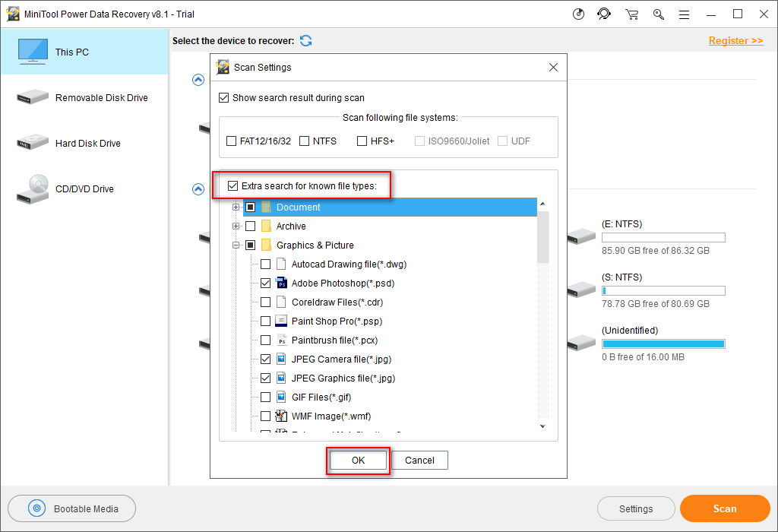Image resolution: width=778 pixels, height=532 pixels.
Task: Check Paint Shop Pro(*.psp) checkbox
Action: coord(265,321)
